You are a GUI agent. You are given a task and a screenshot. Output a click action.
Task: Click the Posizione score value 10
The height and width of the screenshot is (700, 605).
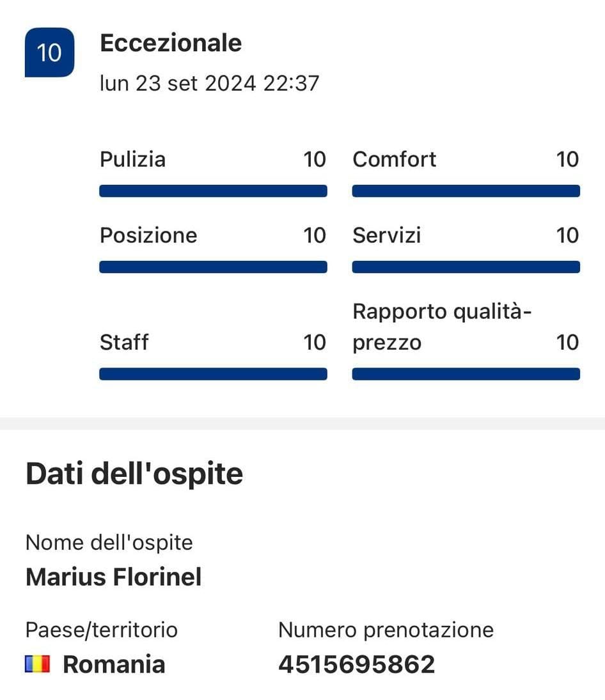point(314,235)
